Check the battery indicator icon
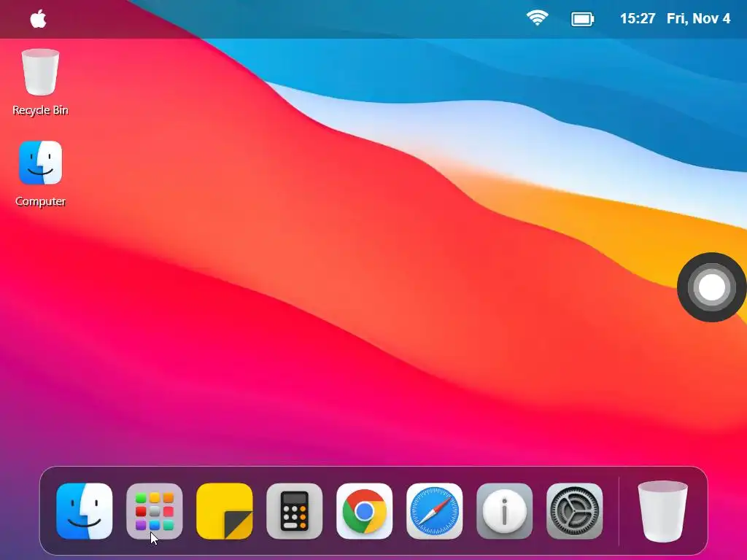Viewport: 747px width, 560px height. [582, 19]
